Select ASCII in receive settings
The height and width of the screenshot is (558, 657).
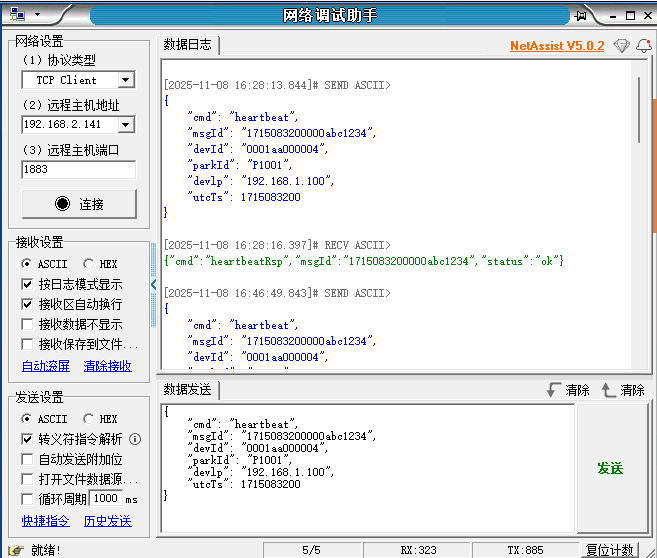pyautogui.click(x=44, y=264)
